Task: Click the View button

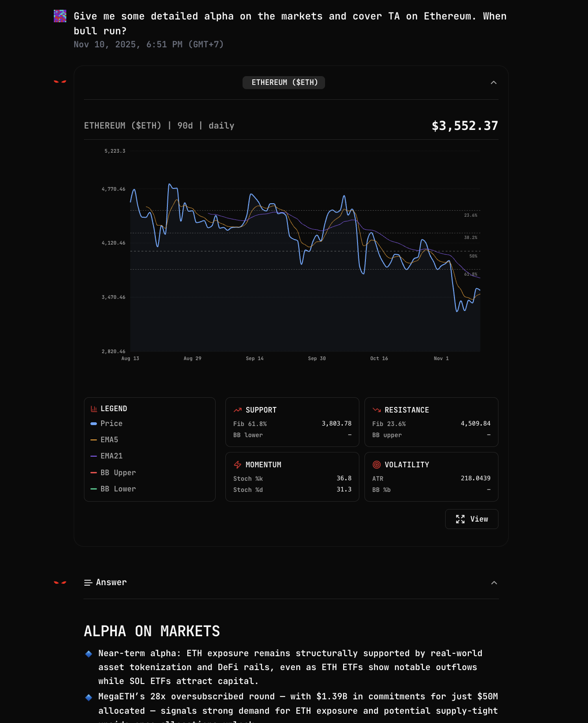Action: point(472,519)
